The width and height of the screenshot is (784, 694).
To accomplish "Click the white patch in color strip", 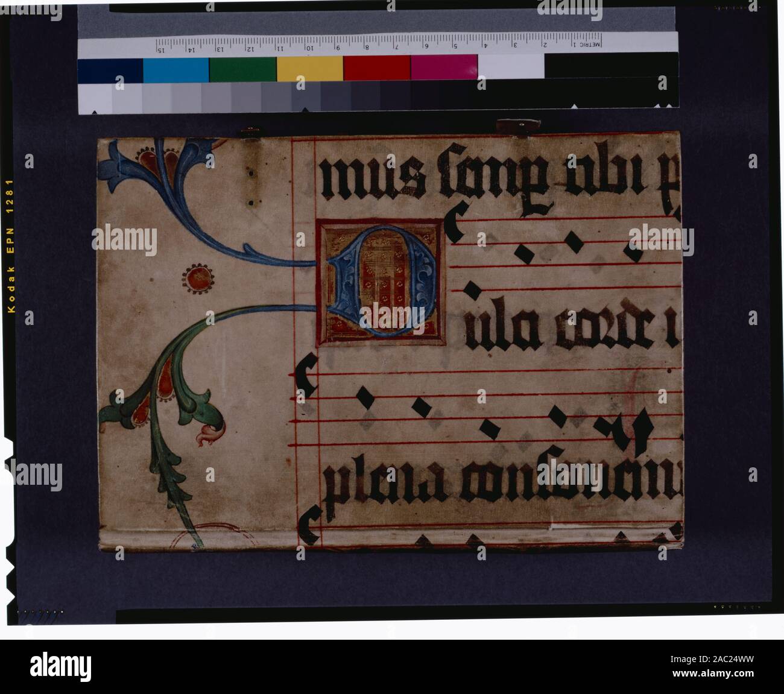I will 511,67.
